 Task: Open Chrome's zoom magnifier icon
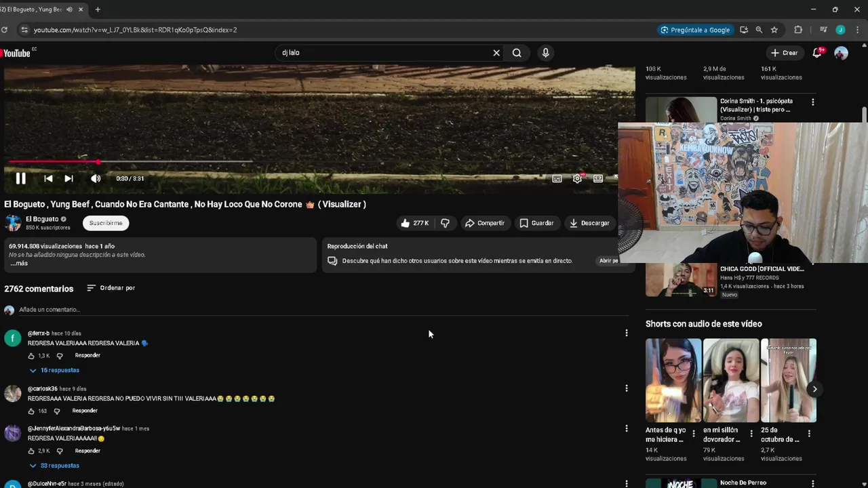point(759,30)
